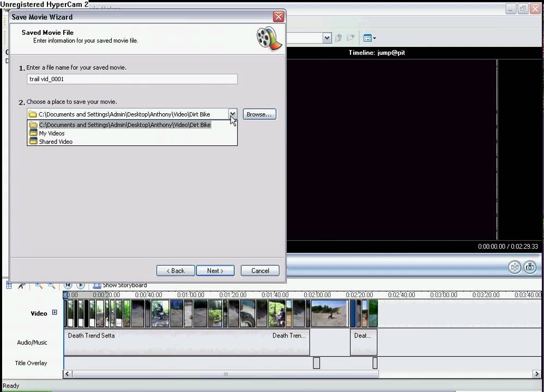
Task: Click the timeline horizontal scrollbar thumb
Action: (x=225, y=374)
